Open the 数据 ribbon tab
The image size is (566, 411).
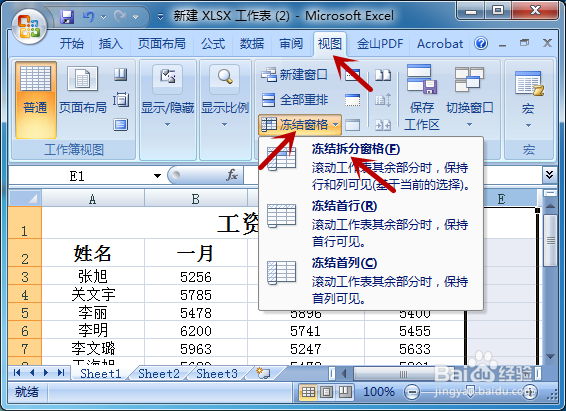pos(252,44)
